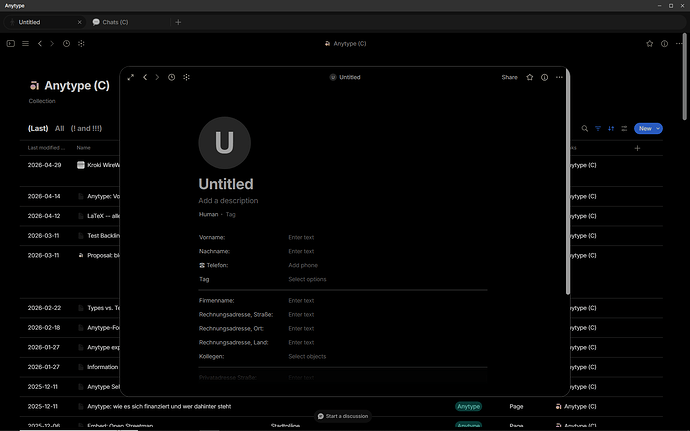This screenshot has height=431, width=690.
Task: Click Rechnungsadresse, Ort text field
Action: click(301, 329)
